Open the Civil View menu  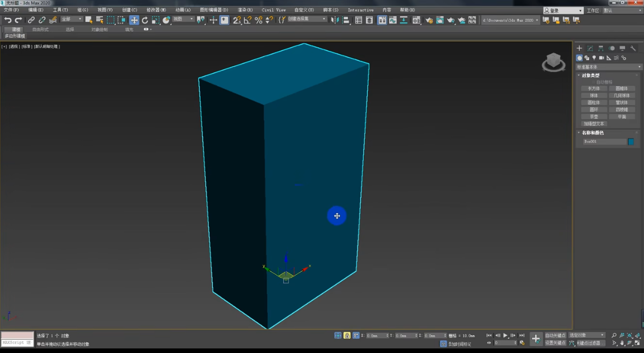[x=273, y=10]
